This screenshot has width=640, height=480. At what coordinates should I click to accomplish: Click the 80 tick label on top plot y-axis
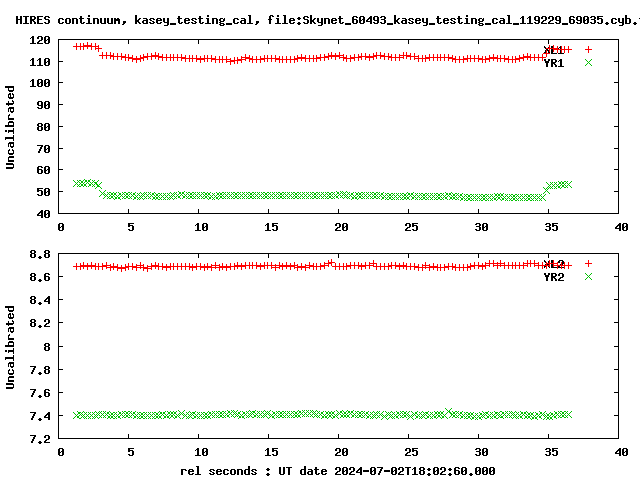click(43, 127)
